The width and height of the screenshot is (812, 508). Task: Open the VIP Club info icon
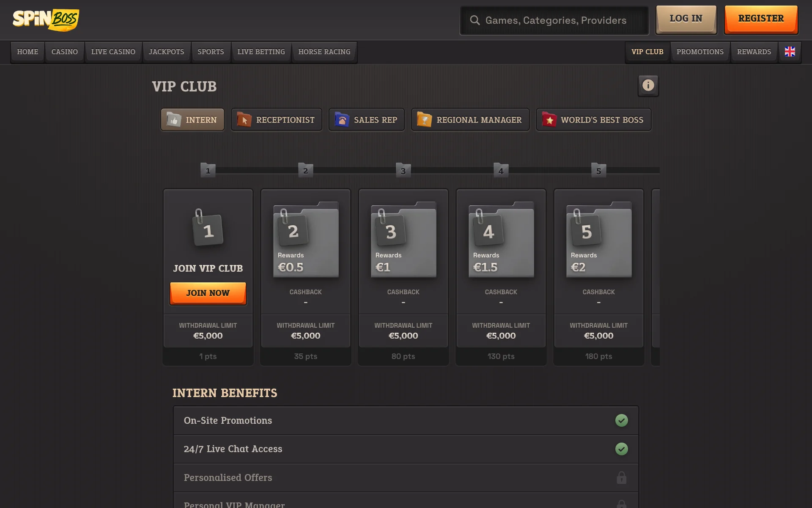648,86
